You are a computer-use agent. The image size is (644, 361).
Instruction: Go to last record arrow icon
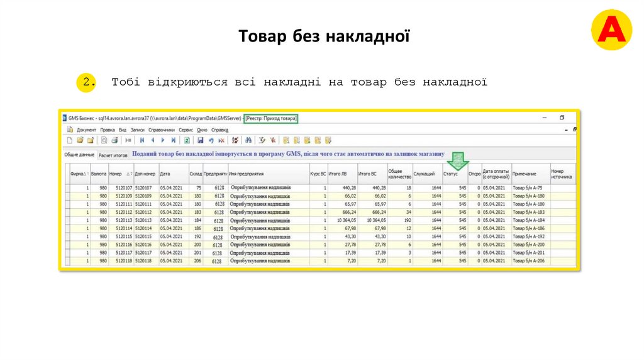coord(174,140)
